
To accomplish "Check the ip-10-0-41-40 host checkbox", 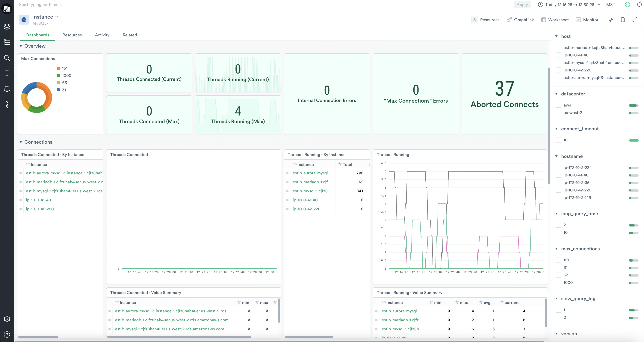I will pyautogui.click(x=558, y=55).
